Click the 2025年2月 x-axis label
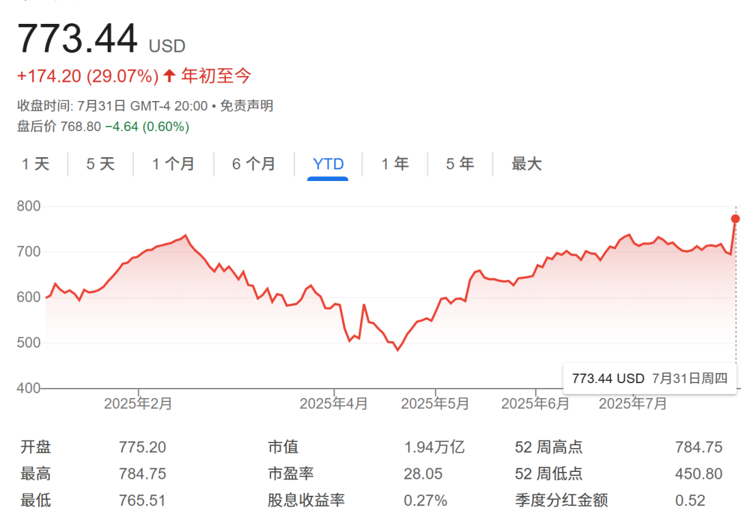Image resolution: width=756 pixels, height=532 pixels. pos(138,404)
